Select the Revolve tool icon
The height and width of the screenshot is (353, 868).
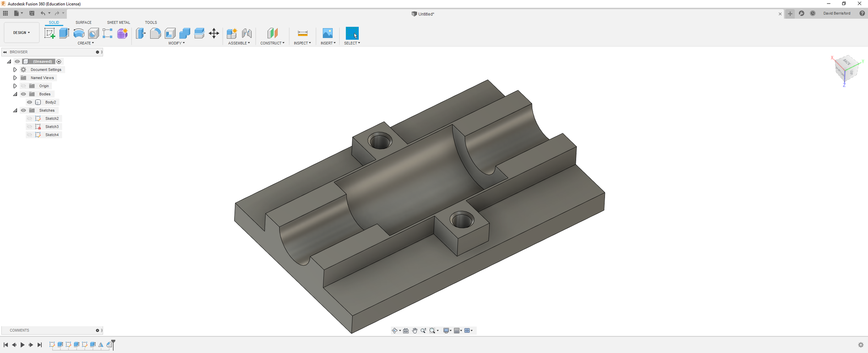click(x=78, y=33)
